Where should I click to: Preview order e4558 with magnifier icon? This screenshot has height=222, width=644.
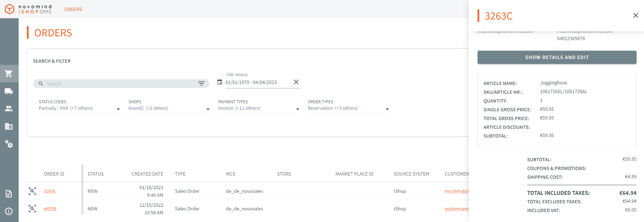32,208
